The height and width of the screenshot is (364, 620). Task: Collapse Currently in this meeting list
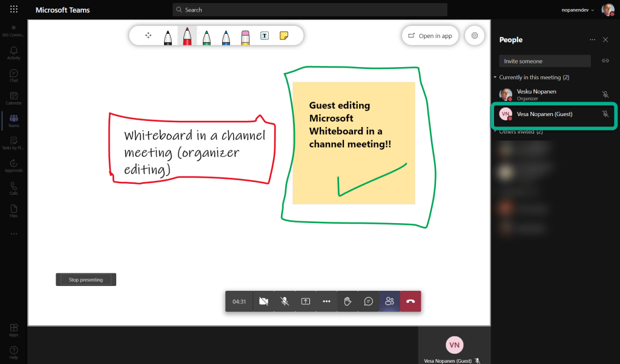pos(495,77)
